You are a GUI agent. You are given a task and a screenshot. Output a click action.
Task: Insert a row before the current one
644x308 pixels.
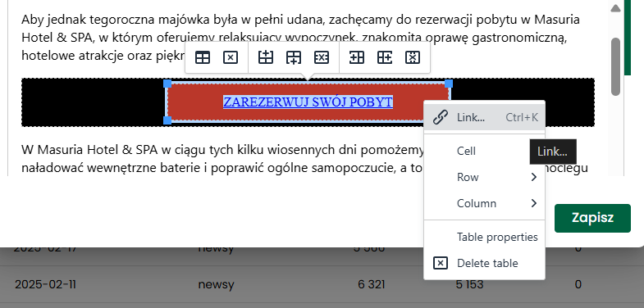tap(266, 58)
